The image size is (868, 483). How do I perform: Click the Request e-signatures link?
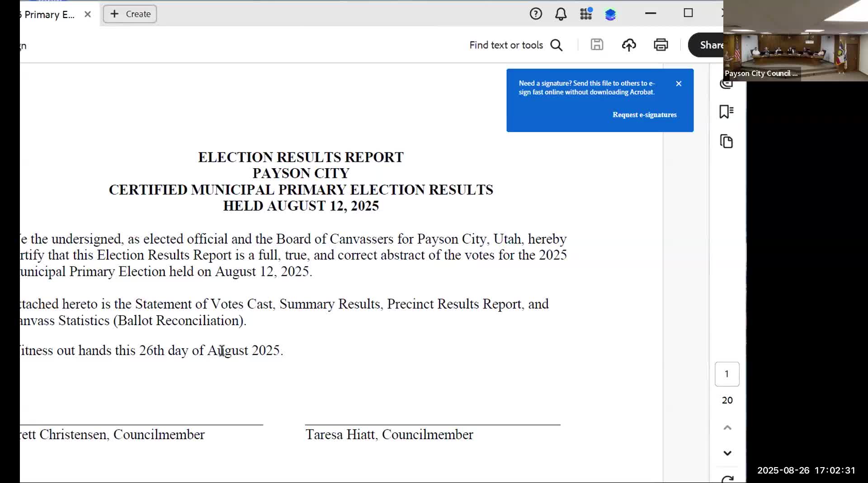coord(644,115)
